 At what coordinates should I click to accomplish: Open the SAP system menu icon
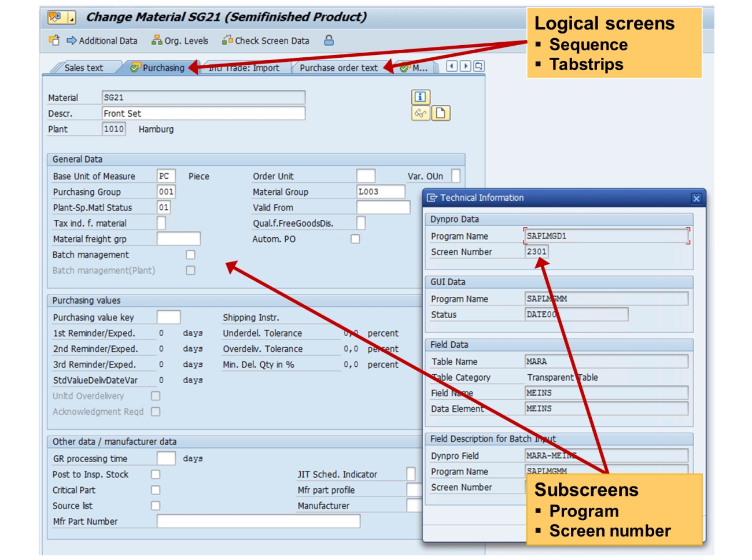(56, 17)
